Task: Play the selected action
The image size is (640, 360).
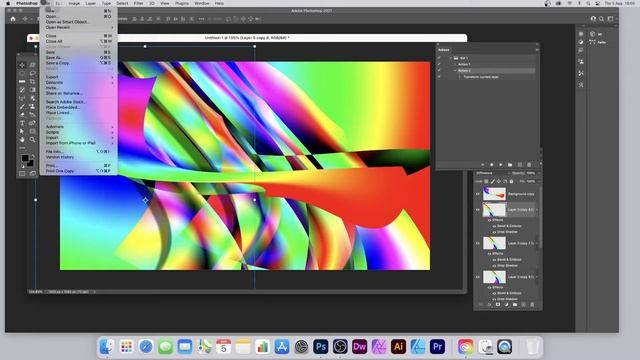Action: click(x=500, y=164)
